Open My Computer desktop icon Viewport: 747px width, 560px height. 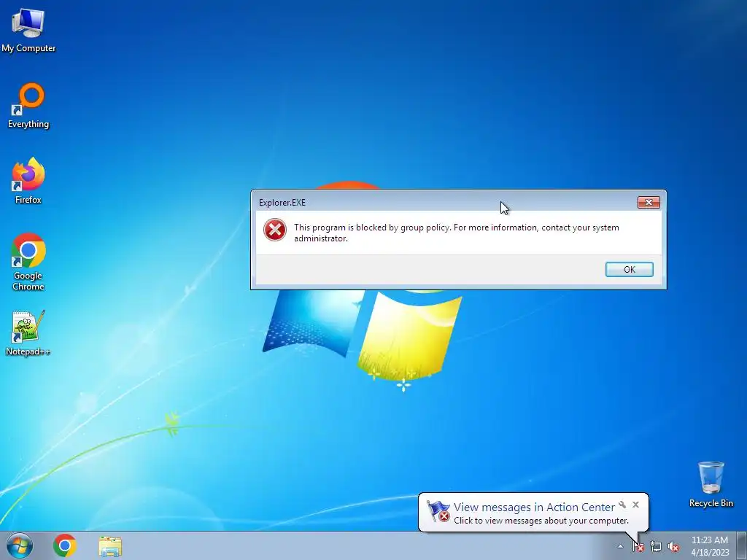(x=28, y=31)
